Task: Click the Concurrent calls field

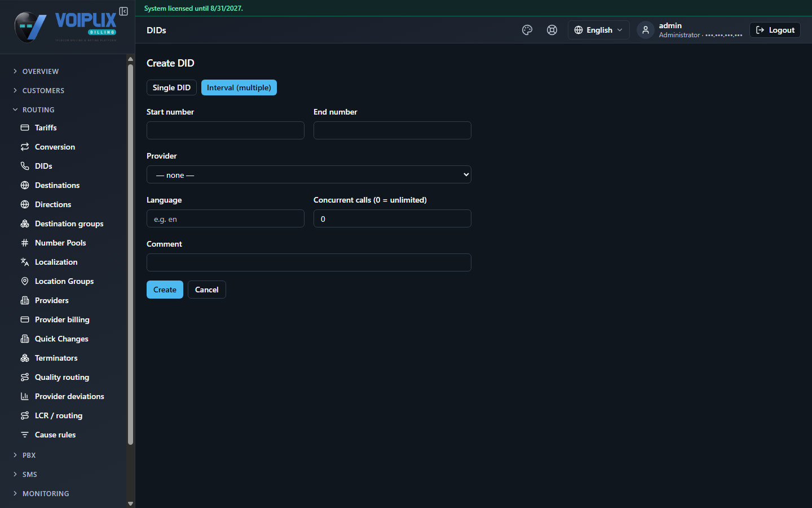Action: pos(392,218)
